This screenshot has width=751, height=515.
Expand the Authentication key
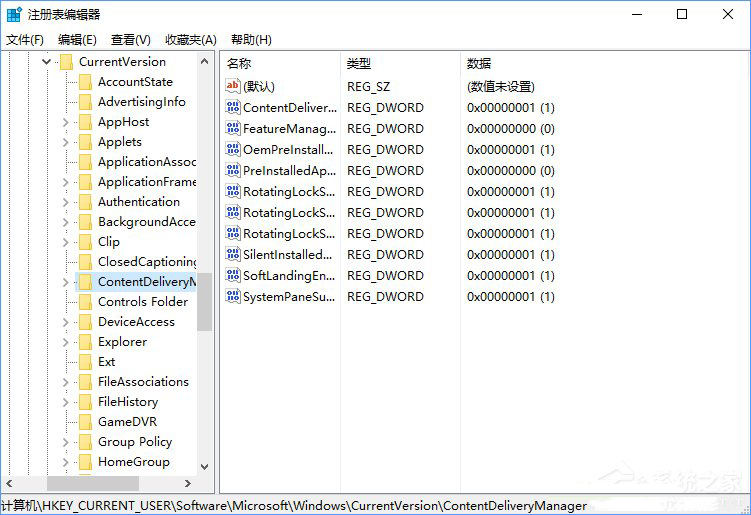pos(66,202)
